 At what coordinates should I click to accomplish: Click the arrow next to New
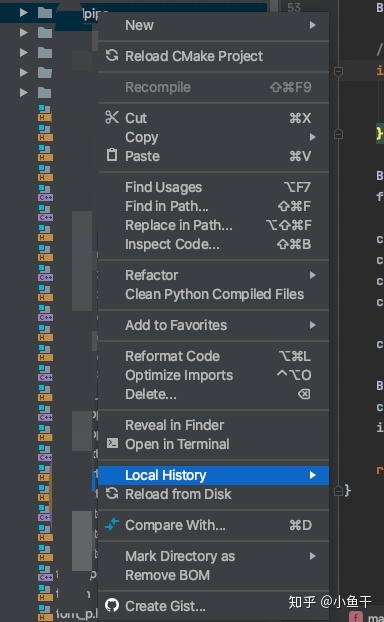pyautogui.click(x=313, y=25)
